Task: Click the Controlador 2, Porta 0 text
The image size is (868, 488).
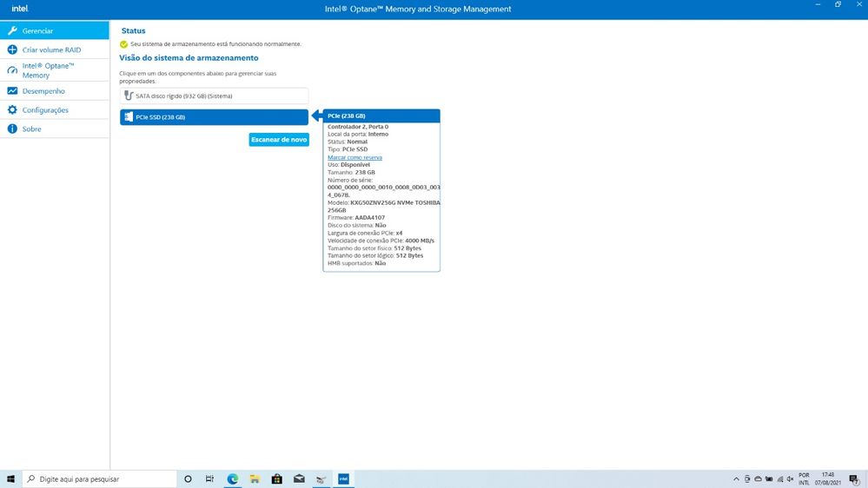Action: click(358, 127)
